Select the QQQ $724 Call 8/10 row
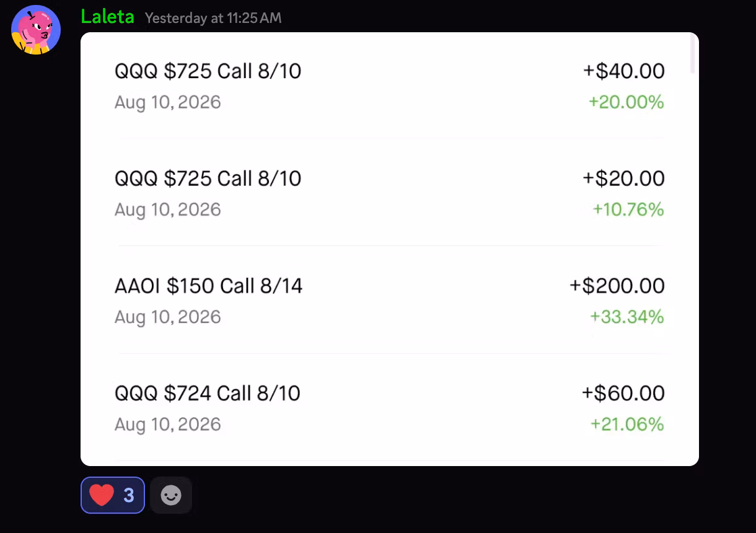The height and width of the screenshot is (533, 756). click(390, 408)
